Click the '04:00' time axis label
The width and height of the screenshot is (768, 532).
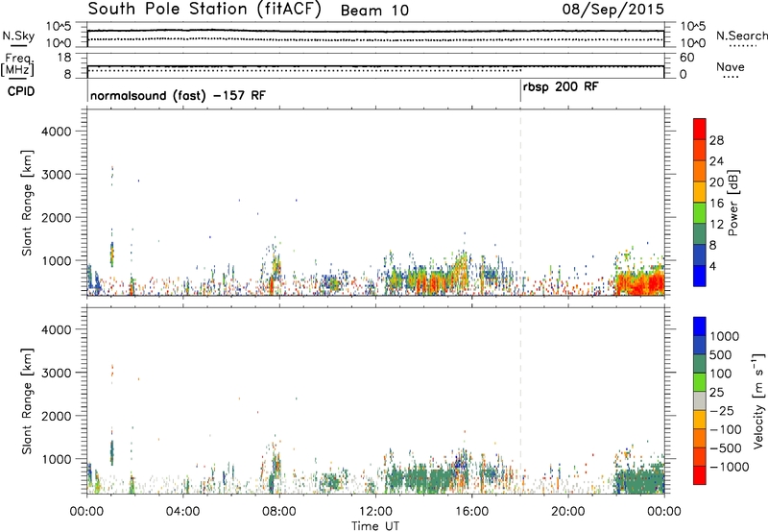point(182,511)
